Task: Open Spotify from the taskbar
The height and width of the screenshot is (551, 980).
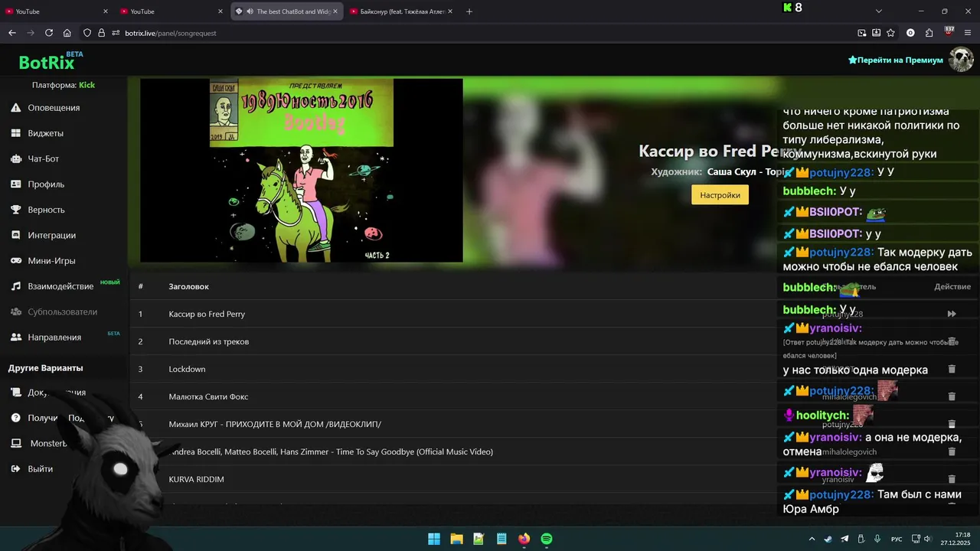Action: coord(547,539)
